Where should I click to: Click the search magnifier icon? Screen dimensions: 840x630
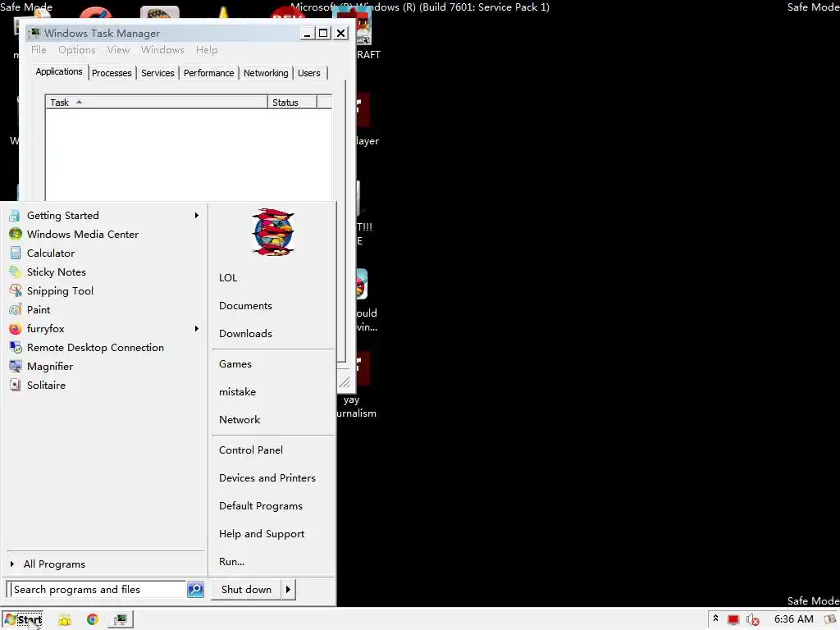(x=195, y=589)
